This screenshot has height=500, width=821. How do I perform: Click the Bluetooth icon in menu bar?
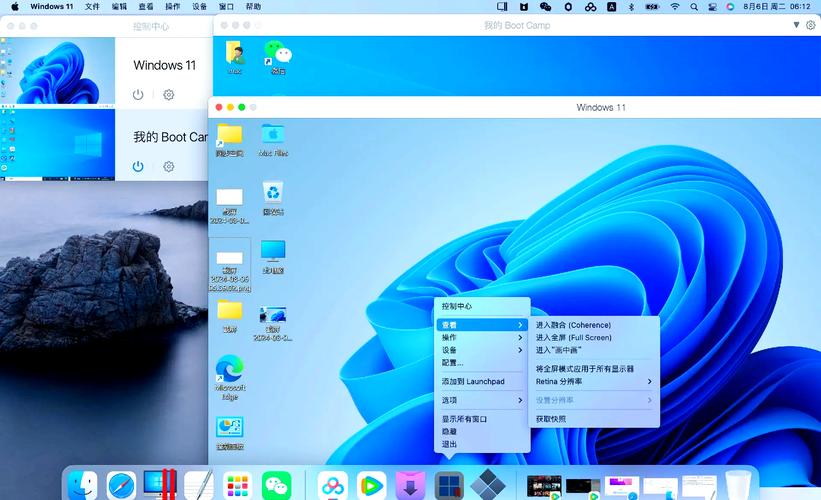pos(631,7)
